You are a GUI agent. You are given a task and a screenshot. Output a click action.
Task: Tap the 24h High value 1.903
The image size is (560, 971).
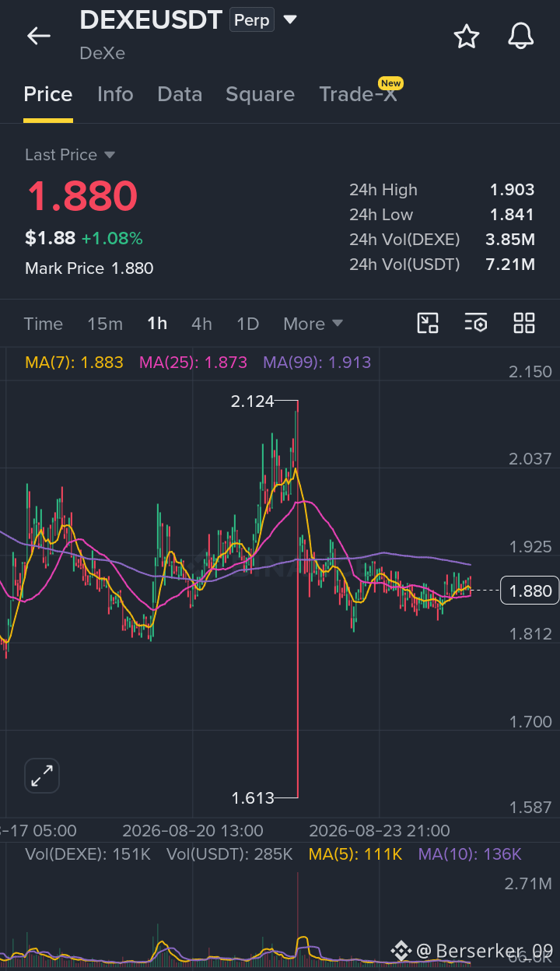coord(512,190)
